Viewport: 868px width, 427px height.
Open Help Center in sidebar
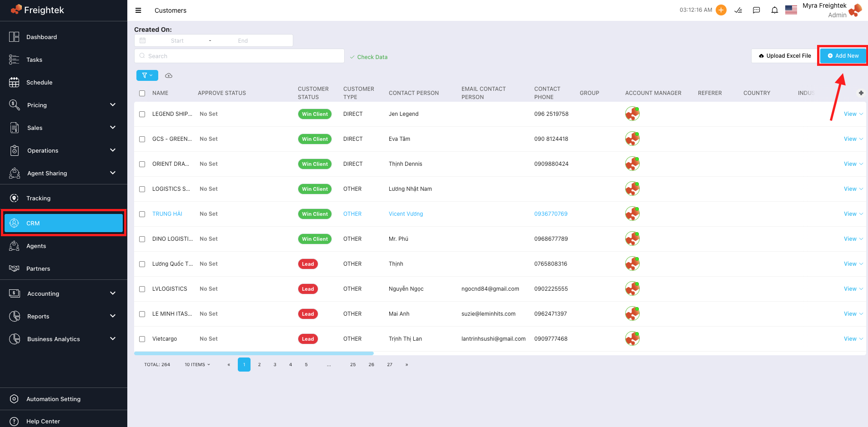[x=64, y=421]
